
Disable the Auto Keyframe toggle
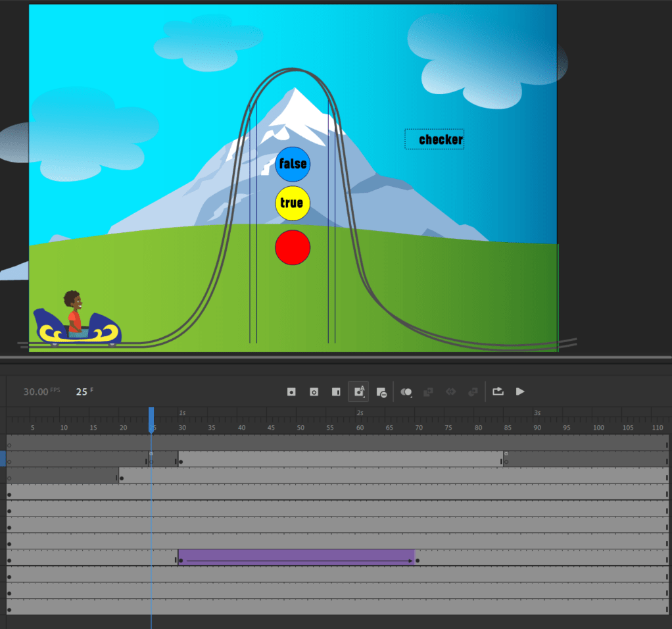358,391
